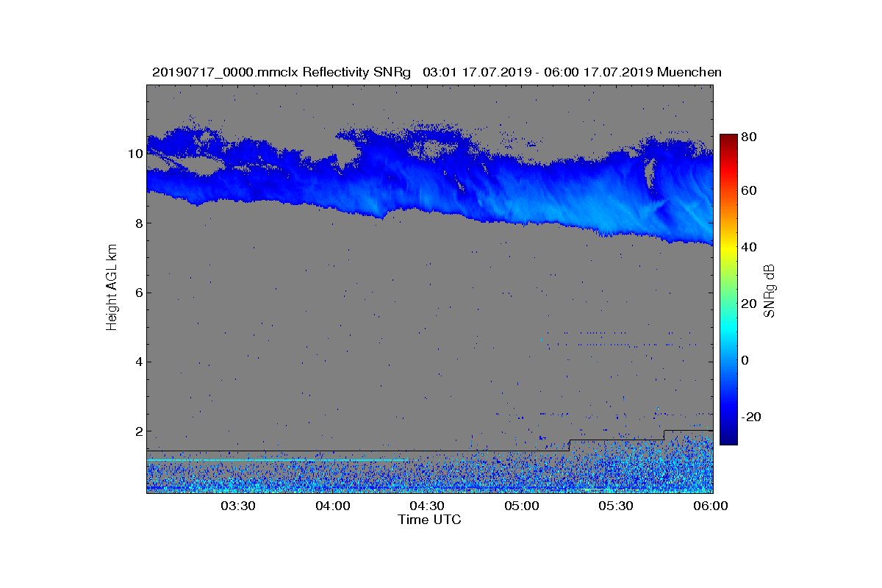This screenshot has height=588, width=882.
Task: Click the horizontal cyan line near 1.2 km height
Action: [x=278, y=460]
